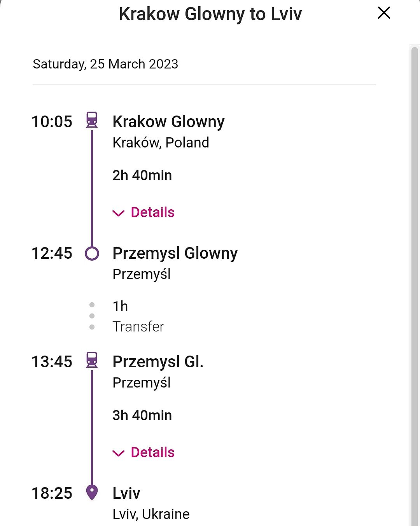The width and height of the screenshot is (420, 526).
Task: Click the train icon beside Przemysl Gl.
Action: pos(92,360)
